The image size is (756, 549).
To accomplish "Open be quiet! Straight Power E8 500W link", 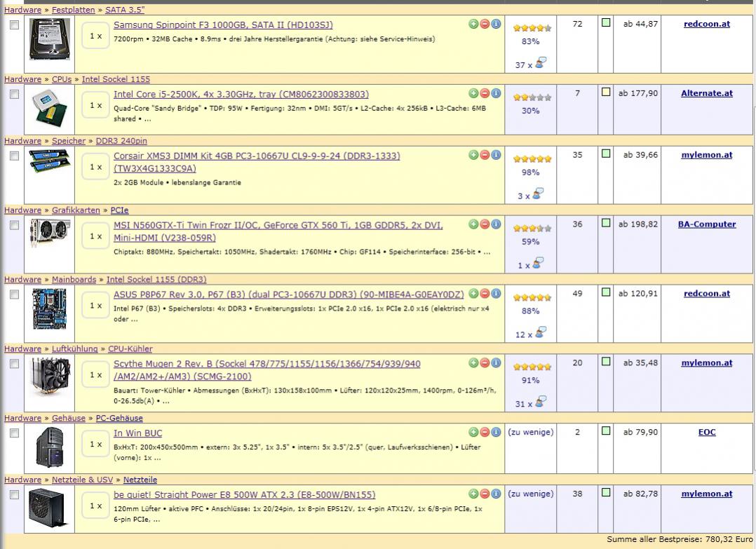I will coord(245,495).
